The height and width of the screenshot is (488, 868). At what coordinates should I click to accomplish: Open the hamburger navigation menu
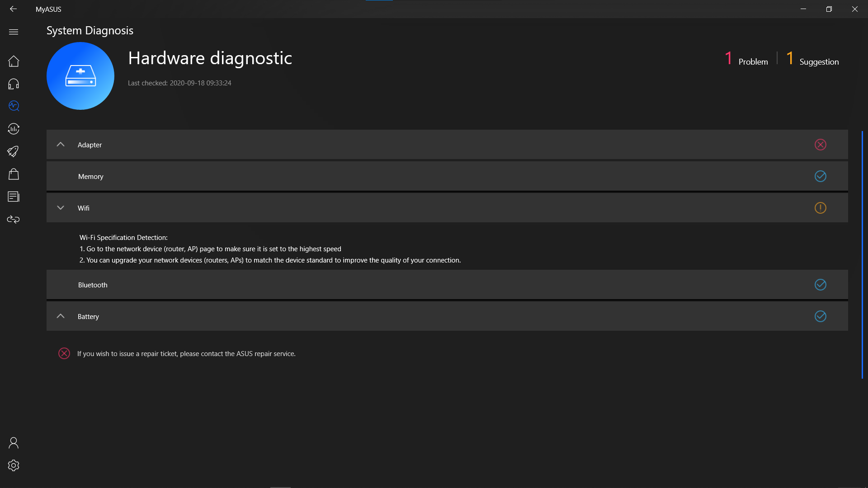pos(14,32)
